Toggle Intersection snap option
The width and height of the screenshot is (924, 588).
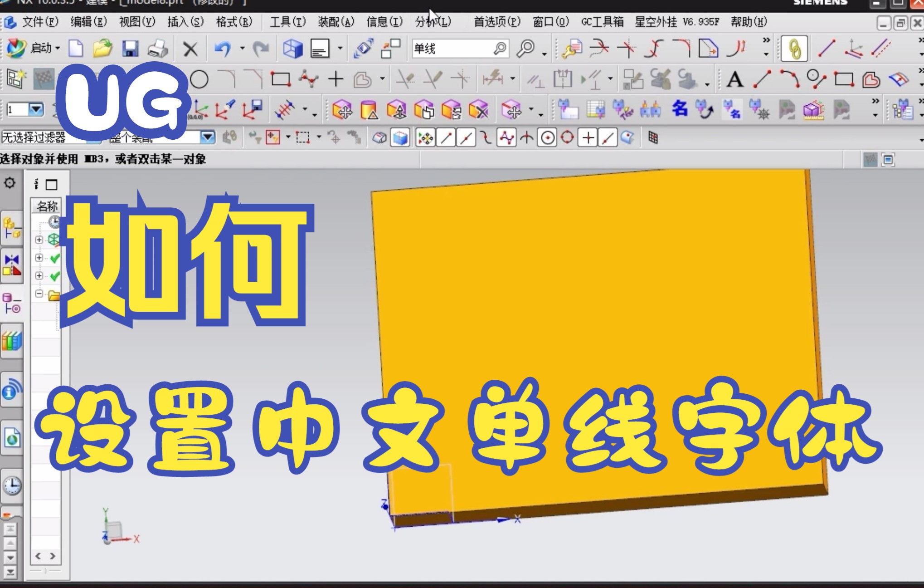point(526,138)
